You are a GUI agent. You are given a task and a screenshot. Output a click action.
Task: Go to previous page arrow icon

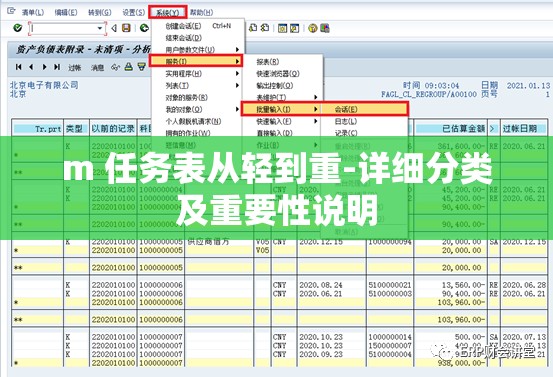pos(31,67)
